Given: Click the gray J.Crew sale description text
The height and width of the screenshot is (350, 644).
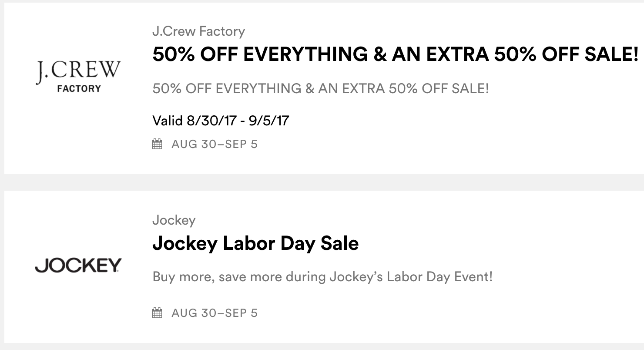Looking at the screenshot, I should (x=321, y=89).
